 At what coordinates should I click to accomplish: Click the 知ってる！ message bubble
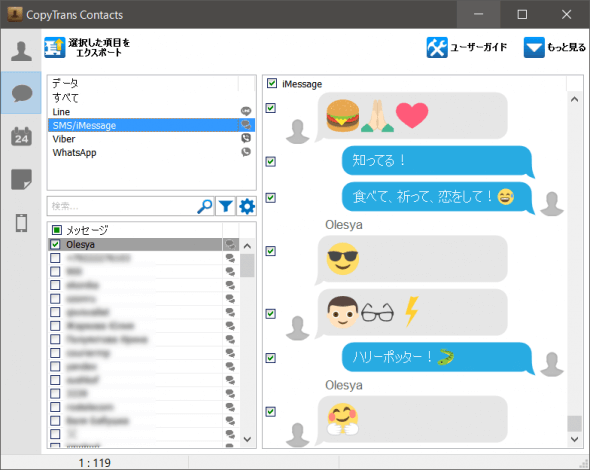437,161
